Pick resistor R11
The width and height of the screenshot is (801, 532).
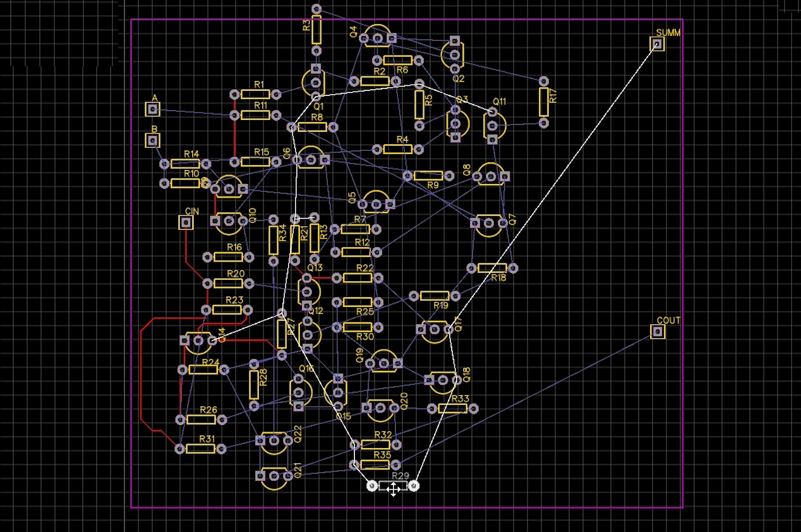(255, 115)
